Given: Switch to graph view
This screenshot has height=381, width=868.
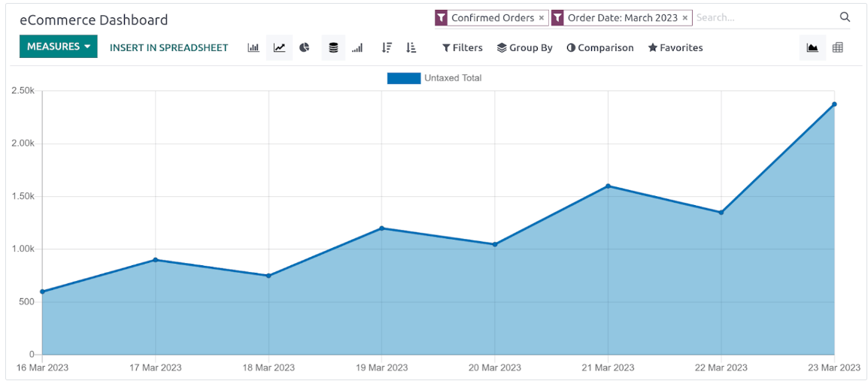Looking at the screenshot, I should click(x=812, y=47).
